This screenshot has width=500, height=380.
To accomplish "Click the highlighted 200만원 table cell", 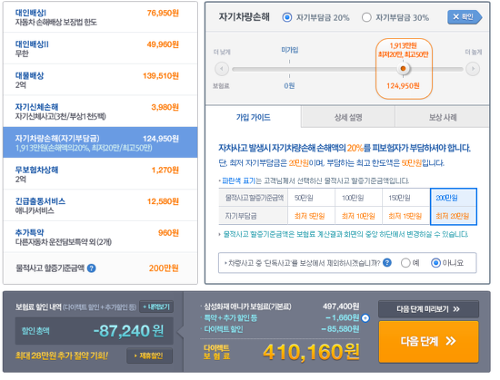I will [x=453, y=198].
